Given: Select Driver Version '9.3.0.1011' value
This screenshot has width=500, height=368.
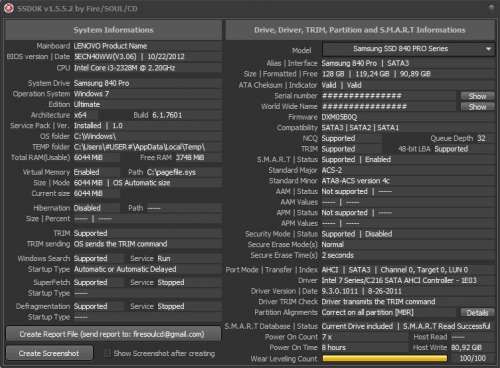Looking at the screenshot, I should pos(340,291).
